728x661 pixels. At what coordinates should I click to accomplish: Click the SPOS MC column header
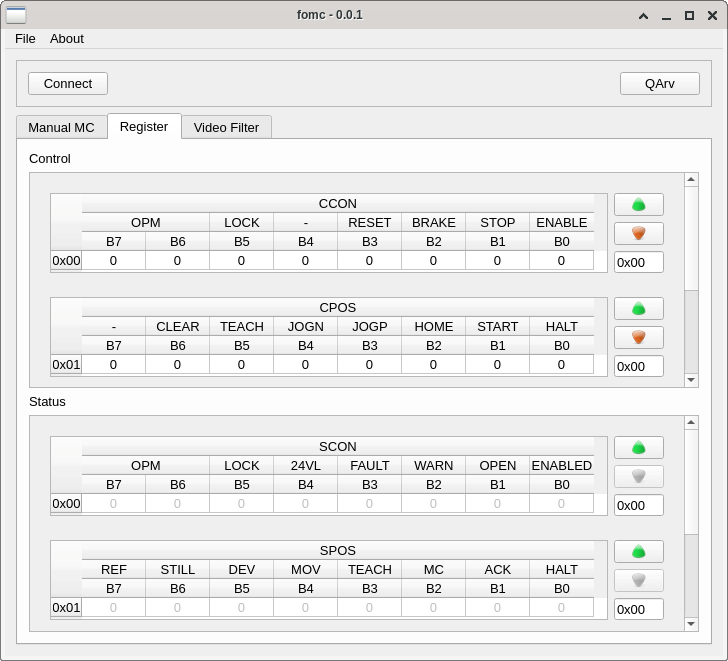pyautogui.click(x=433, y=569)
